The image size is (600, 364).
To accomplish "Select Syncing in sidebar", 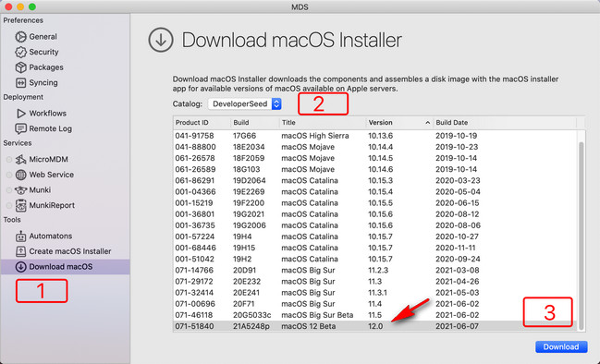I will [x=43, y=82].
